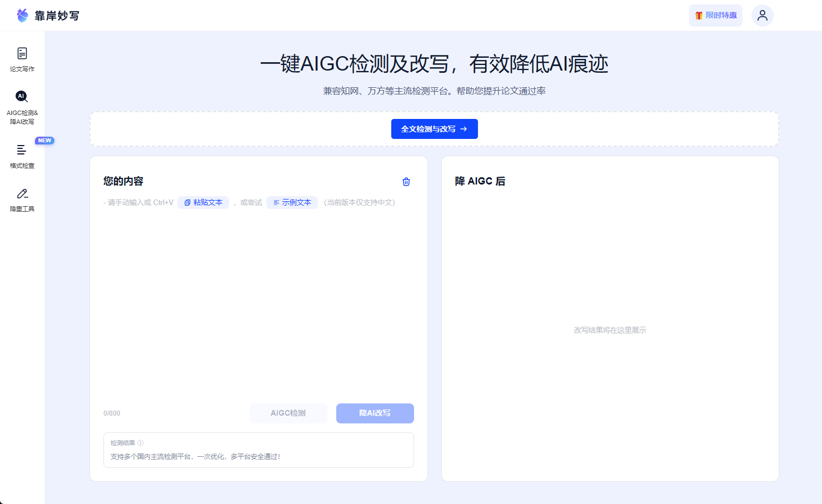Open the 论文写作 sidebar tool
The height and width of the screenshot is (504, 822).
click(22, 60)
